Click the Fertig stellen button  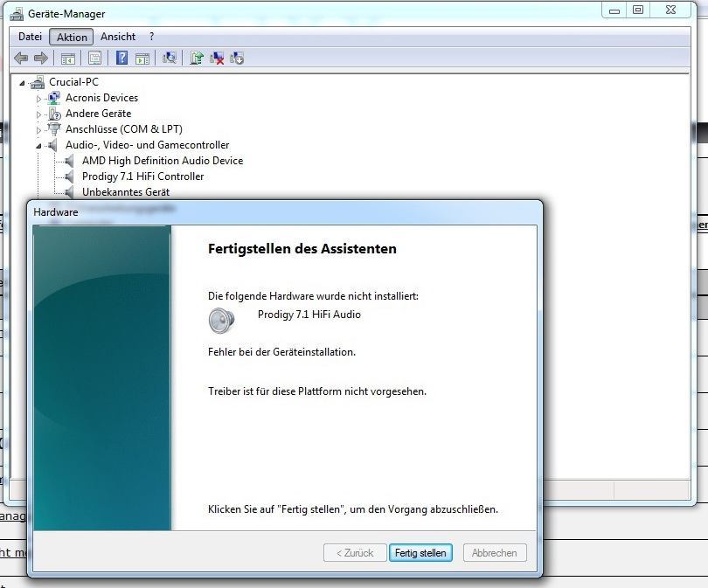[420, 553]
